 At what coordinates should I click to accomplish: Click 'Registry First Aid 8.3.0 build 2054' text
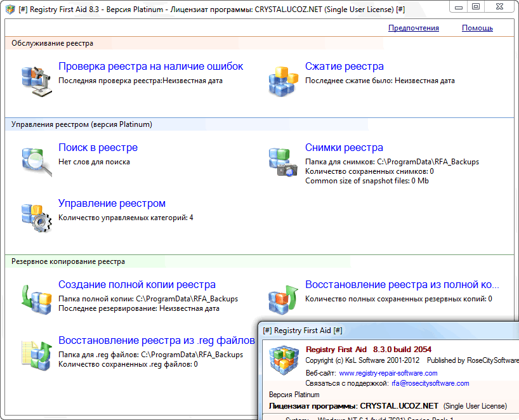369,350
